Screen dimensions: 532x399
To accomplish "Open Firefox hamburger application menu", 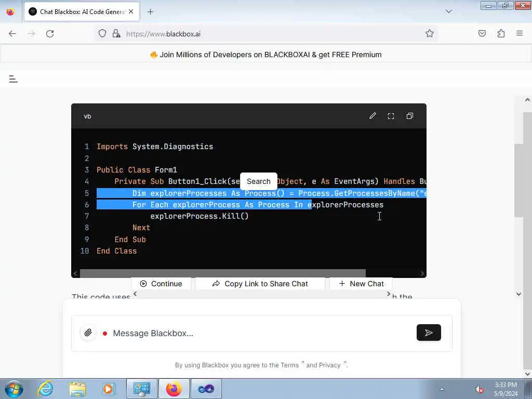I will (520, 33).
